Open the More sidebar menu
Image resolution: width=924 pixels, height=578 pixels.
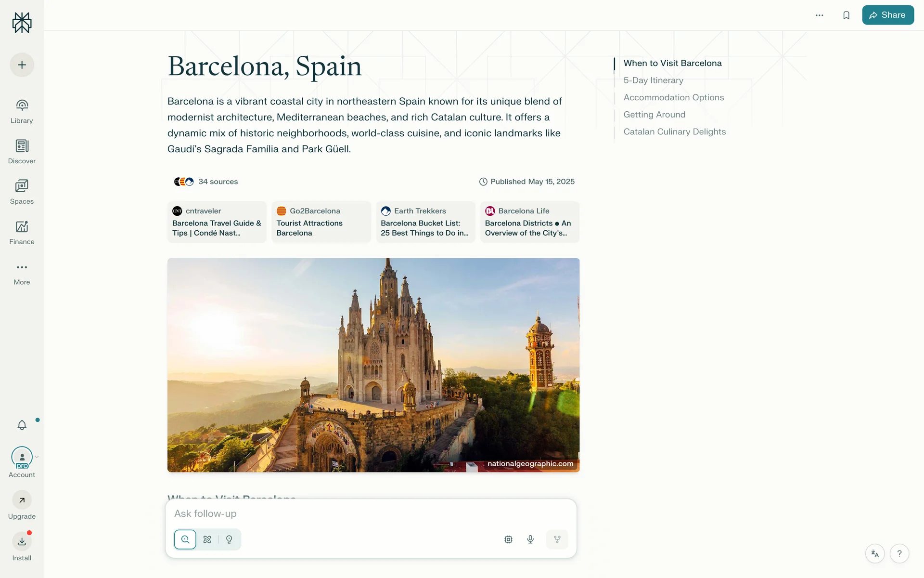click(22, 274)
